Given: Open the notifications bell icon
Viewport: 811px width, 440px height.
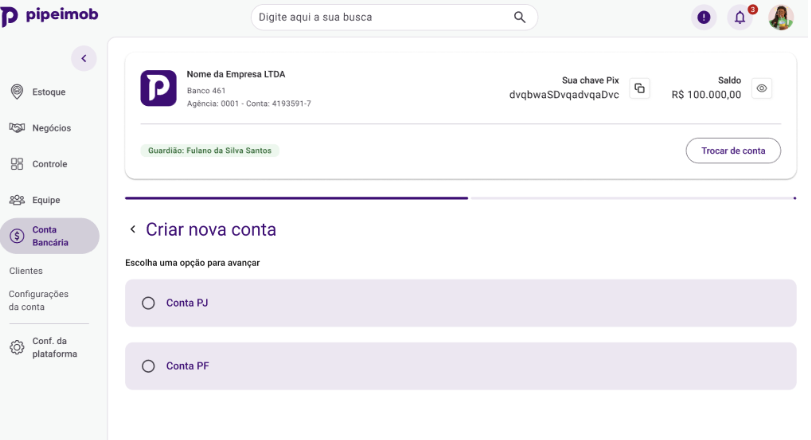Looking at the screenshot, I should [x=740, y=18].
